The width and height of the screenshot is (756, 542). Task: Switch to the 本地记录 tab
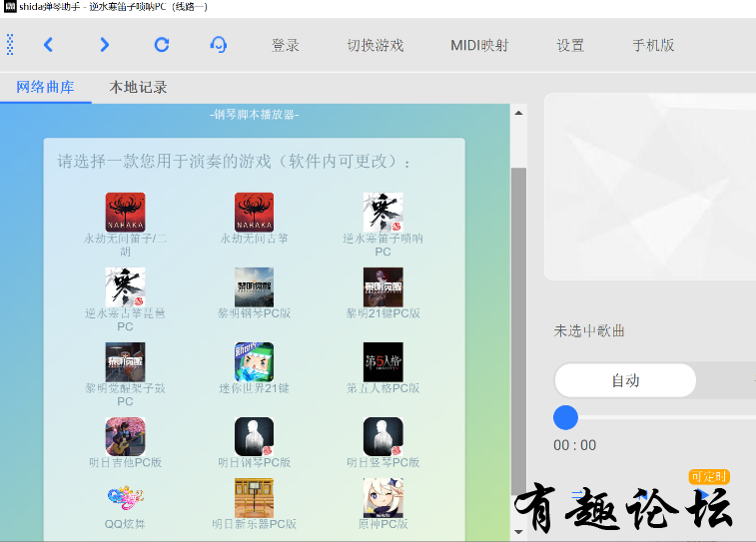139,87
